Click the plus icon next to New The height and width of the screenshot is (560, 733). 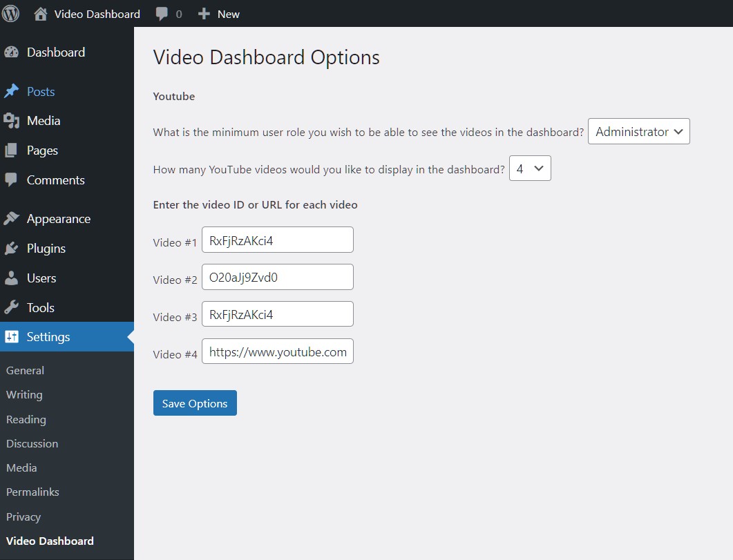(204, 14)
